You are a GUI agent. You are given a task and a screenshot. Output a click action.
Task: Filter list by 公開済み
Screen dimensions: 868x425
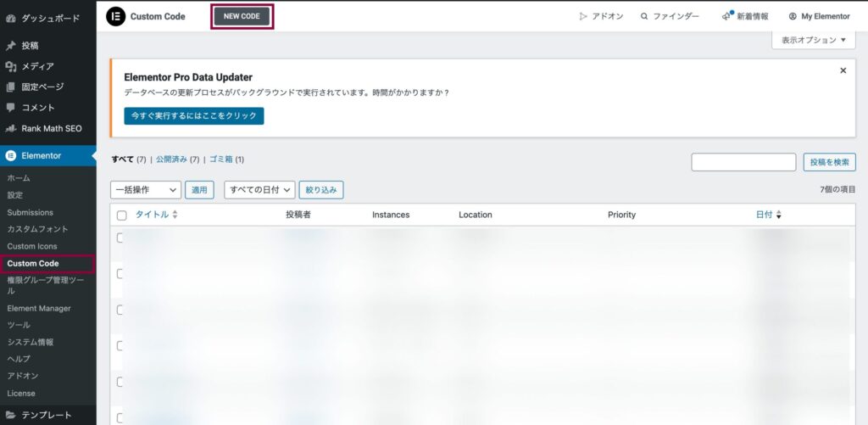coord(171,159)
